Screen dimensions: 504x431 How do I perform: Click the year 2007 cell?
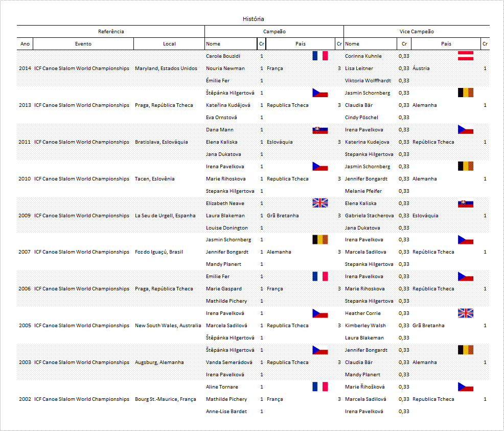(25, 252)
